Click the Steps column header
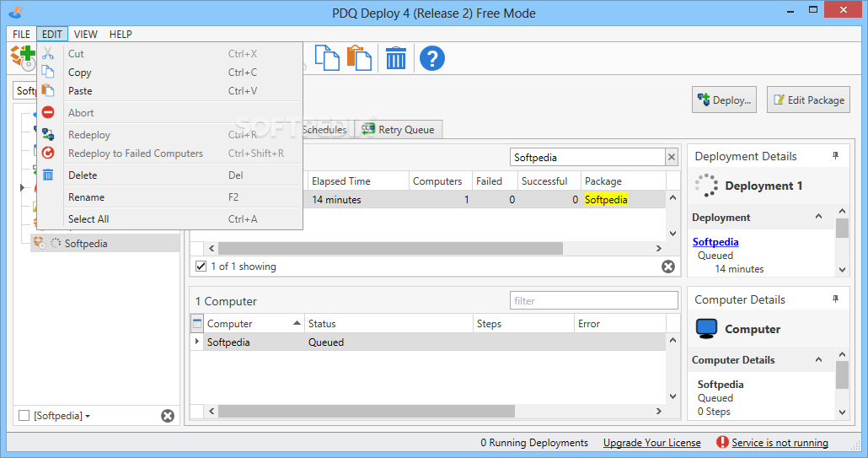Viewport: 868px width, 458px height. (x=523, y=323)
